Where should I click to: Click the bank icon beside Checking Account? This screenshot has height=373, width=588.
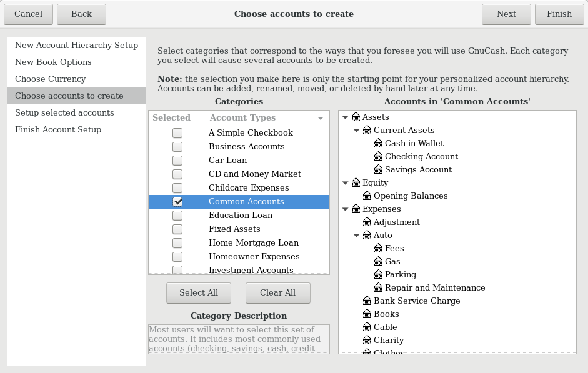point(378,156)
